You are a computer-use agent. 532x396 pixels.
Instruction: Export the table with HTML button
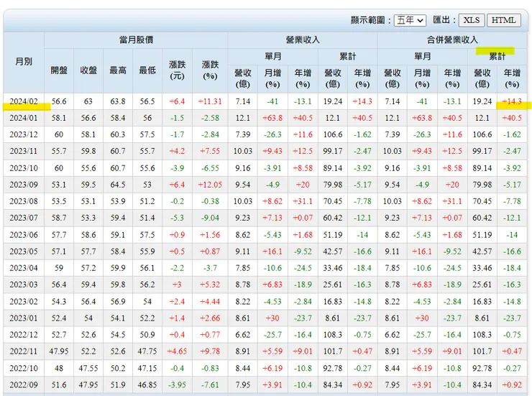click(503, 20)
